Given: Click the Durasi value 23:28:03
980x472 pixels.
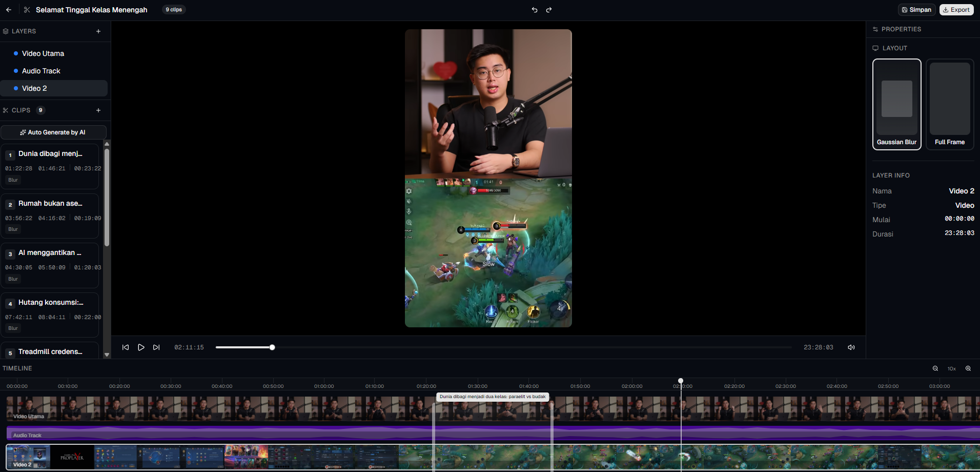Looking at the screenshot, I should 959,233.
